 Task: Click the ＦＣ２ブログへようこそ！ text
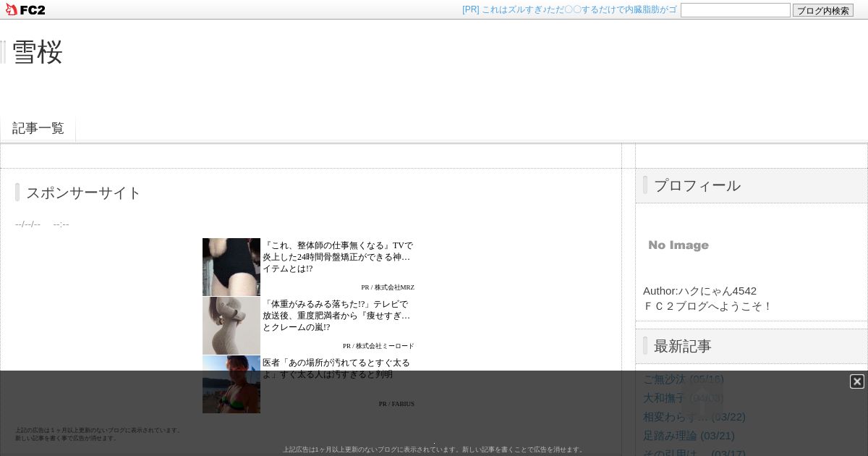point(707,306)
